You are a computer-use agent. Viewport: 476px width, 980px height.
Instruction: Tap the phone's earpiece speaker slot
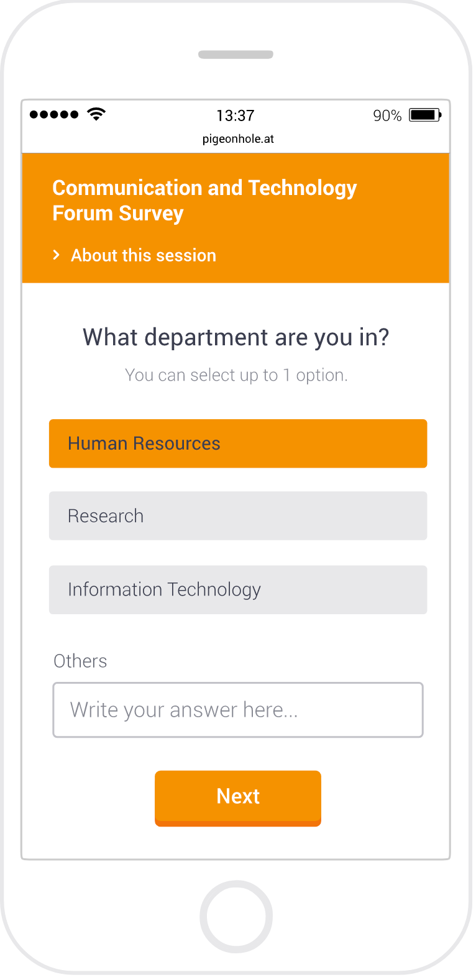[x=236, y=55]
